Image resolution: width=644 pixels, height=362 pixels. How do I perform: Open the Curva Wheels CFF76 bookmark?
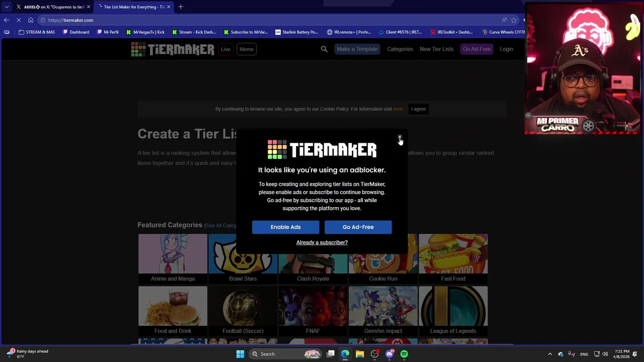503,32
